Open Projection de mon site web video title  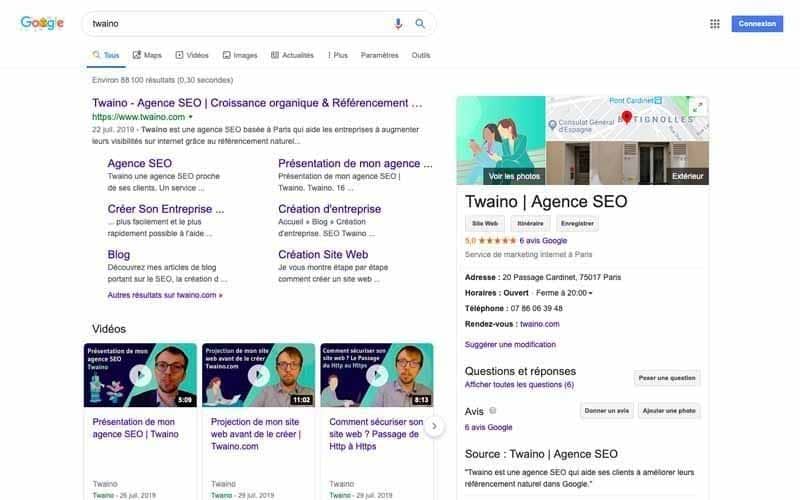[x=256, y=434]
